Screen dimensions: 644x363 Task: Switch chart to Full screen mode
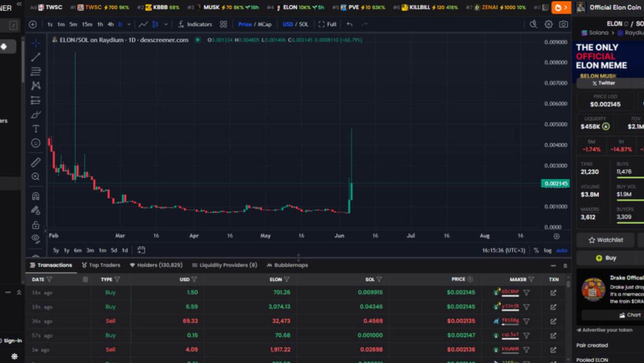(x=327, y=24)
